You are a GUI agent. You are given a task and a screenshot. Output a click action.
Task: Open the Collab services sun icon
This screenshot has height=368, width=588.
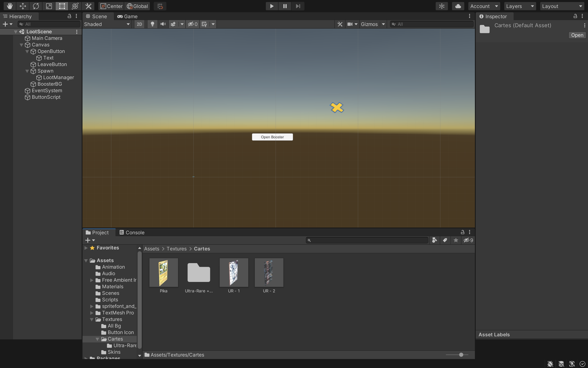tap(442, 6)
